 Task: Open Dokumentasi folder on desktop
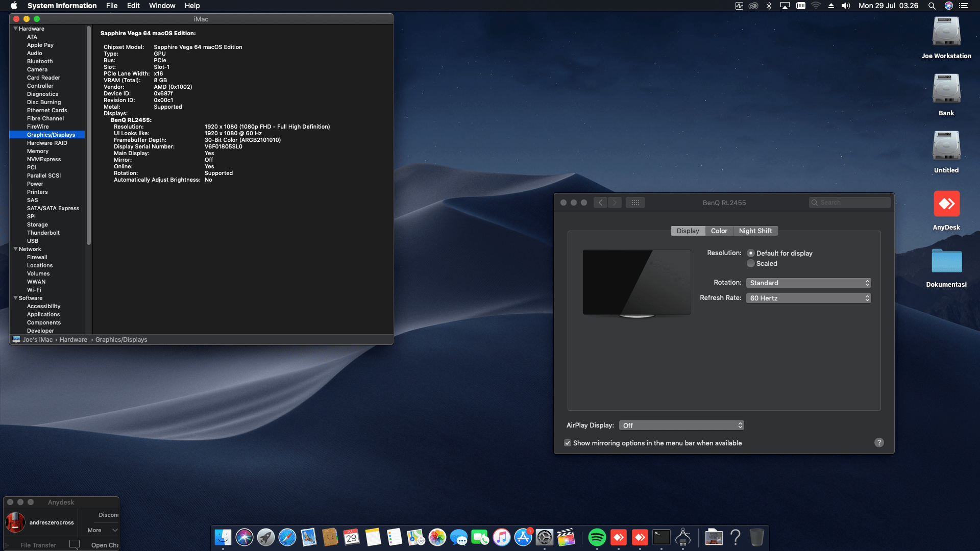(946, 261)
